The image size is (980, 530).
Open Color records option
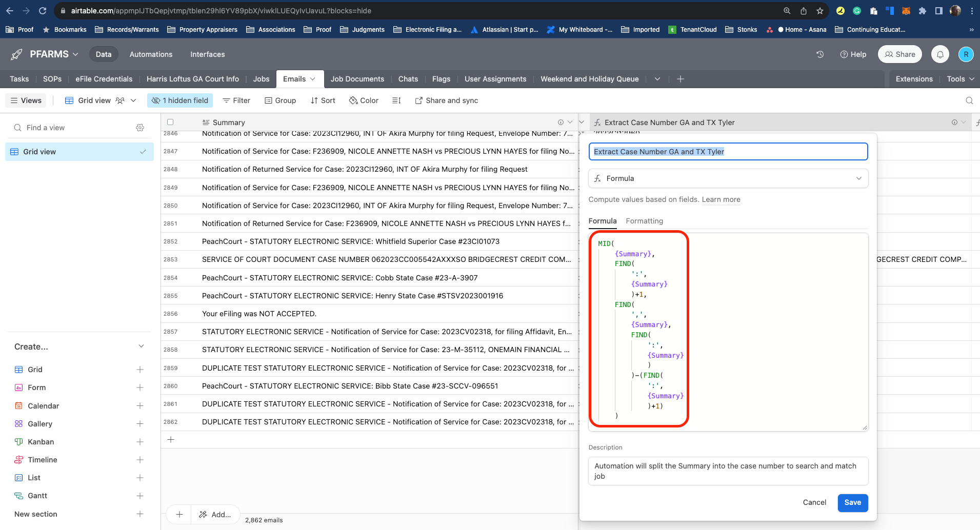pos(364,100)
